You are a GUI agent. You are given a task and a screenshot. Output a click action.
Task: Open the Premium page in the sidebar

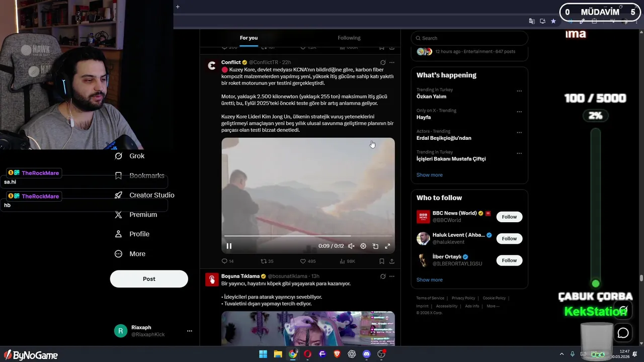pyautogui.click(x=136, y=215)
